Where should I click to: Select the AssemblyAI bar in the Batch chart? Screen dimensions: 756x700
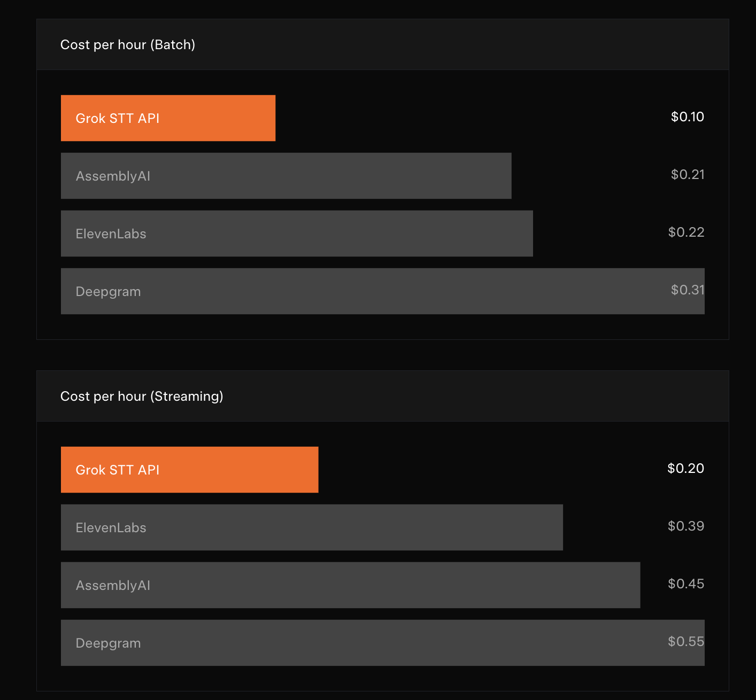pyautogui.click(x=321, y=176)
